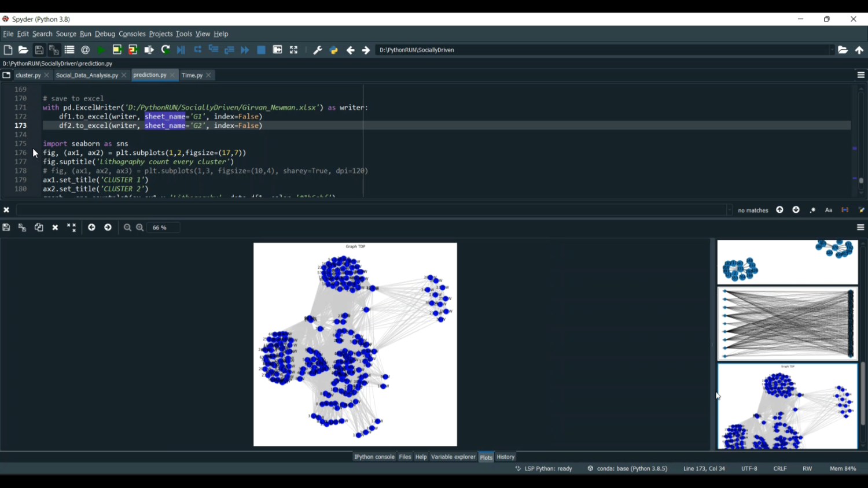
Task: Zoom in on the plot
Action: (x=140, y=228)
